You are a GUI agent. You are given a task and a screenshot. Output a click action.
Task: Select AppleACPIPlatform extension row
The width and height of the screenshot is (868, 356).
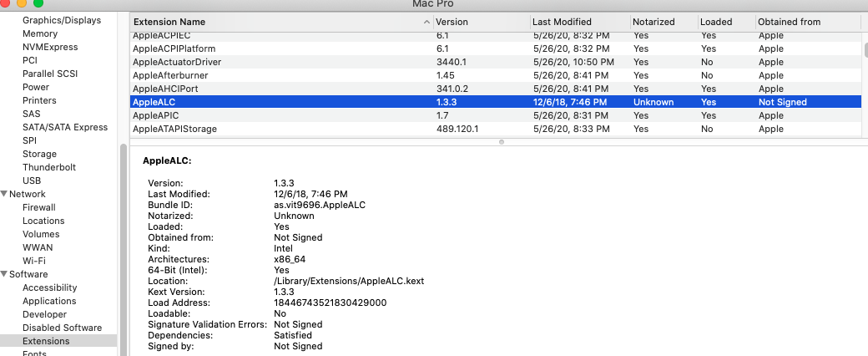(496, 48)
